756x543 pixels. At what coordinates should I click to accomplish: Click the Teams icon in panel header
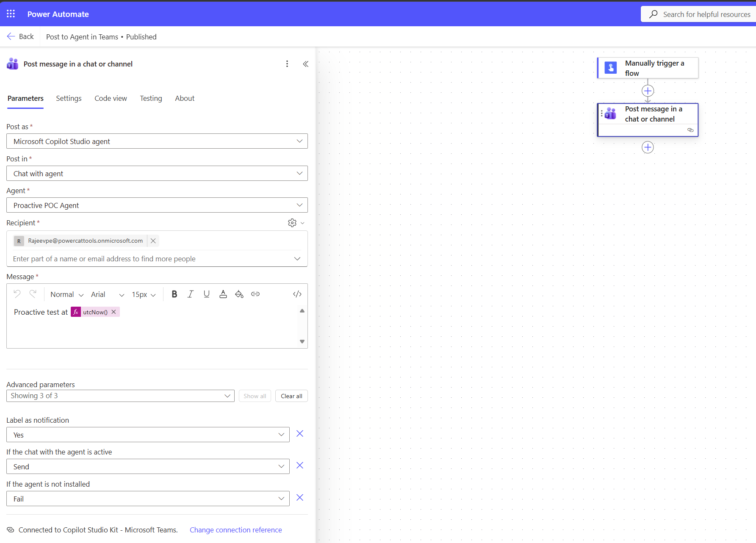[12, 64]
